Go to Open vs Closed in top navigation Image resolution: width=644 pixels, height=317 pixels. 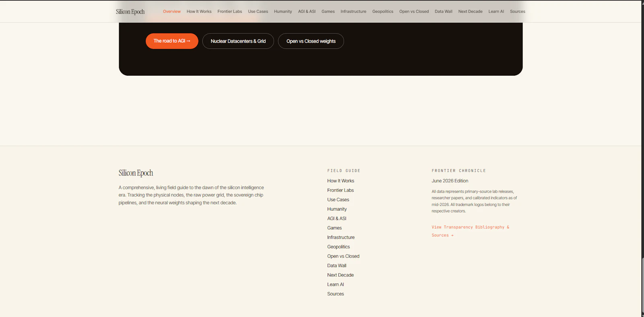[x=414, y=11]
